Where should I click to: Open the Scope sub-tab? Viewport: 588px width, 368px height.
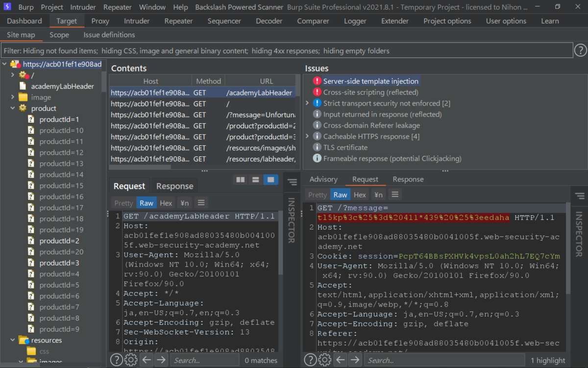(59, 35)
